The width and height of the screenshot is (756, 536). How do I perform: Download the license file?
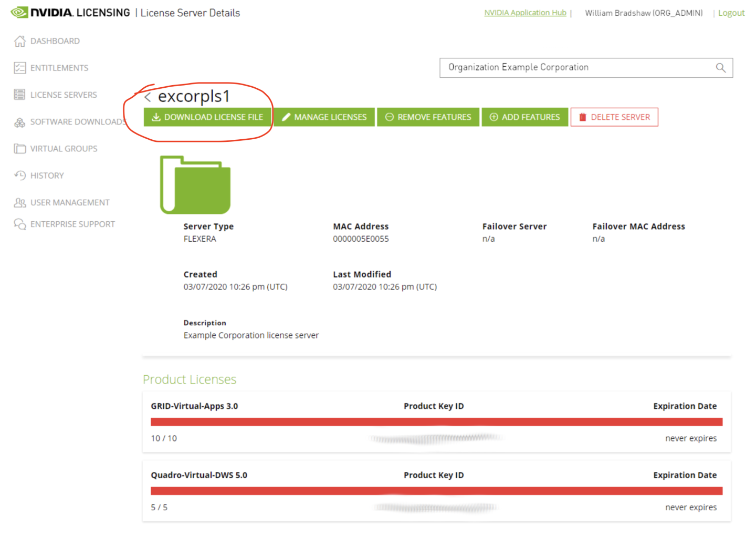208,117
